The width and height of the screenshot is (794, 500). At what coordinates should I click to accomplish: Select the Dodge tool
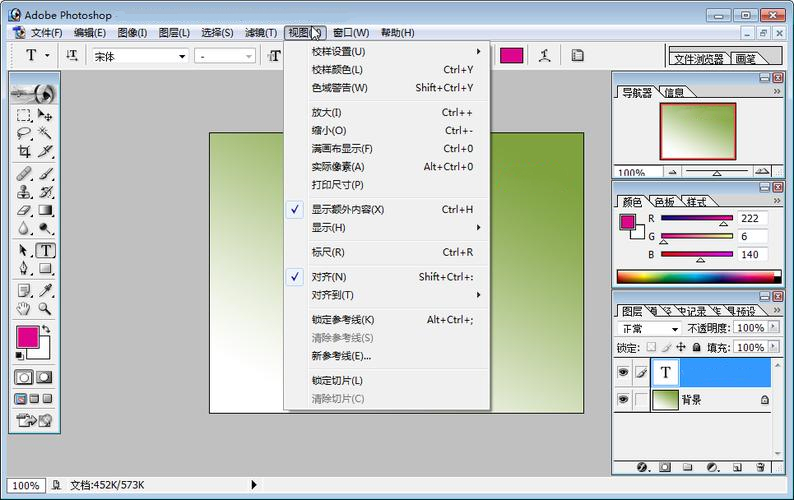pos(45,228)
